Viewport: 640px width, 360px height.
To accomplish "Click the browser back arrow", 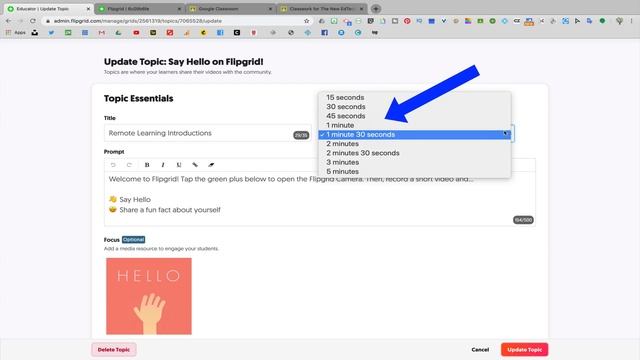I will point(8,21).
